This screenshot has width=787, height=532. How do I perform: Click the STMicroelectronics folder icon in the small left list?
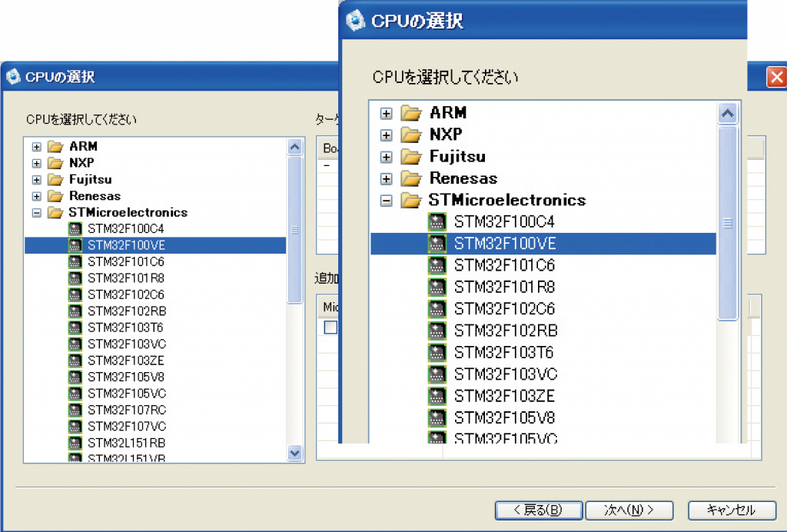pyautogui.click(x=55, y=213)
